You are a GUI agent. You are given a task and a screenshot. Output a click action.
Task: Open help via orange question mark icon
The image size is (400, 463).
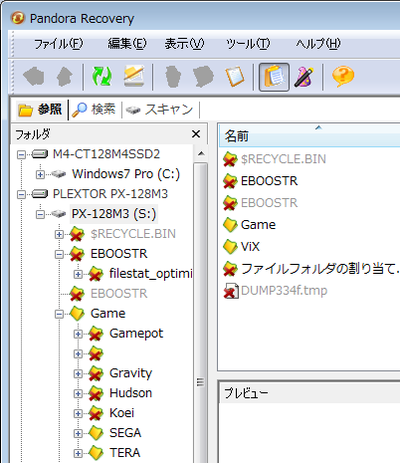click(x=343, y=76)
